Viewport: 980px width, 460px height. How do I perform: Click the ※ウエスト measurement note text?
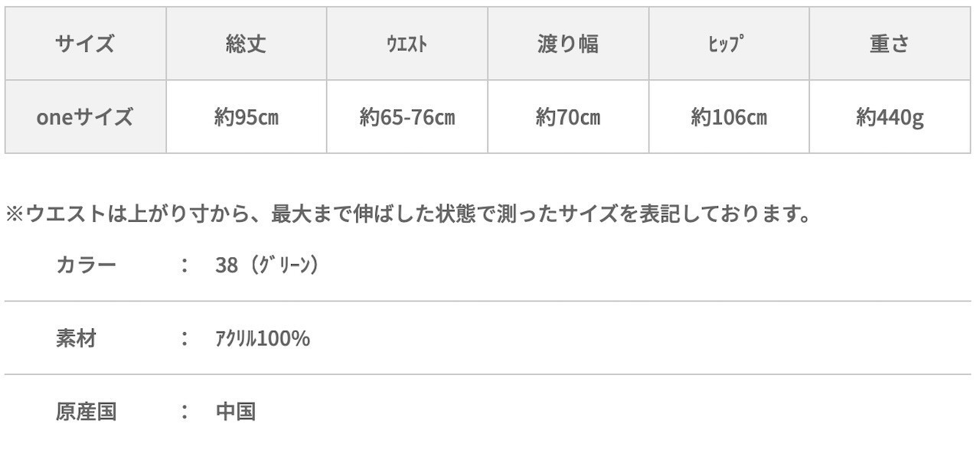click(408, 214)
